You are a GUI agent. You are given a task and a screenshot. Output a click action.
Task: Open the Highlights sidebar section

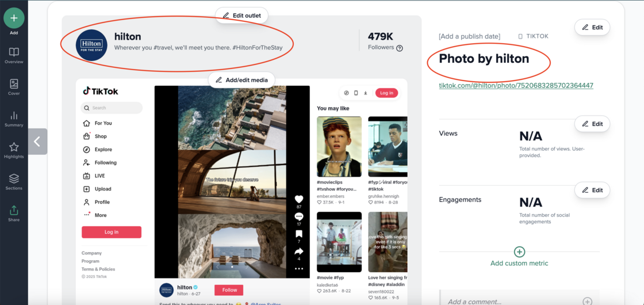click(x=14, y=151)
